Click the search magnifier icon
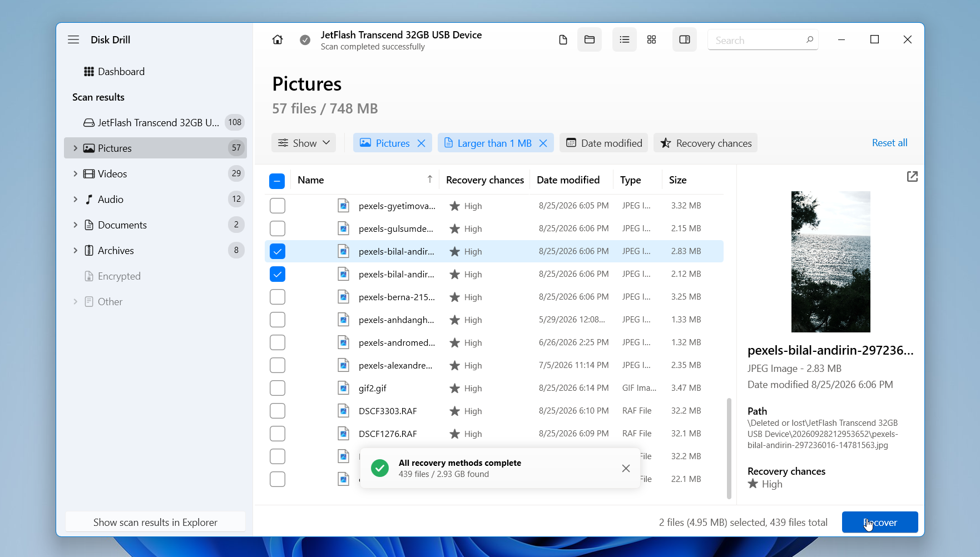This screenshot has width=980, height=557. tap(810, 39)
